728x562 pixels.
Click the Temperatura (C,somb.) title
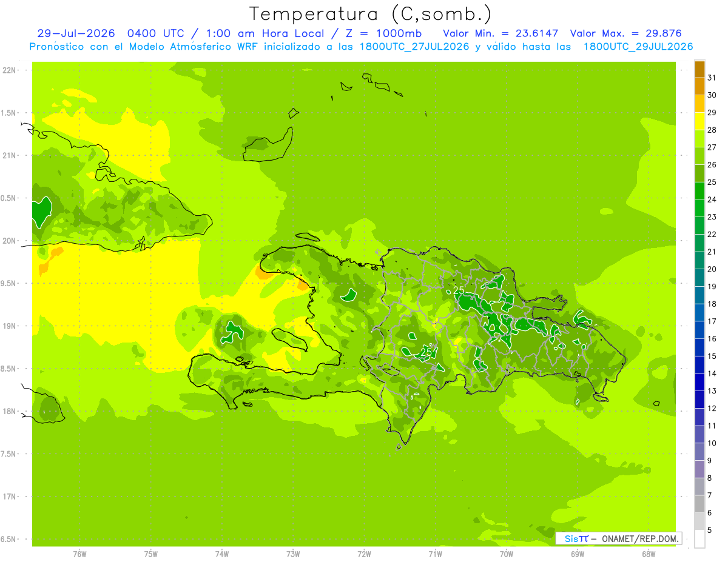[371, 15]
